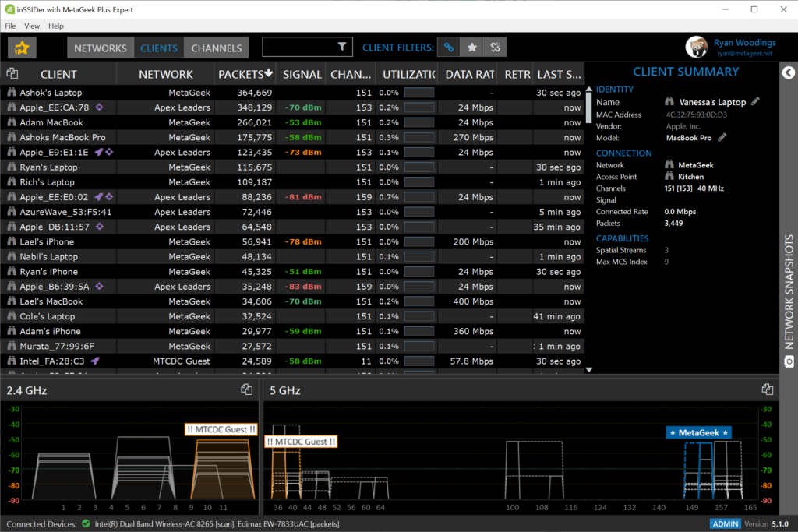Sort by the UTILIZATION column header
798x532 pixels.
coord(408,74)
